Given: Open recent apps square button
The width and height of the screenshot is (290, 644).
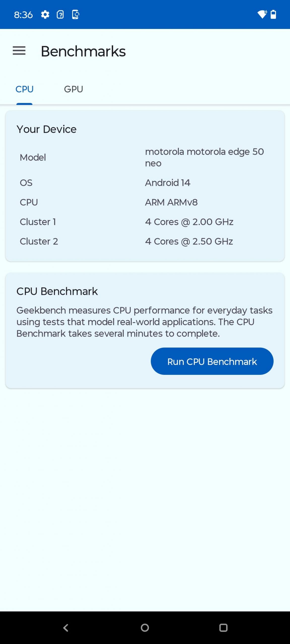Looking at the screenshot, I should (x=223, y=628).
